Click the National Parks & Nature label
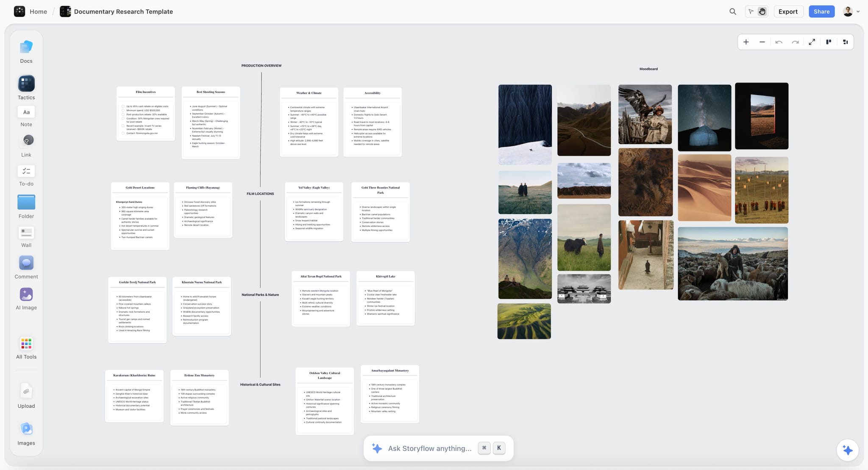Screen dimensions: 868x470 click(x=260, y=295)
